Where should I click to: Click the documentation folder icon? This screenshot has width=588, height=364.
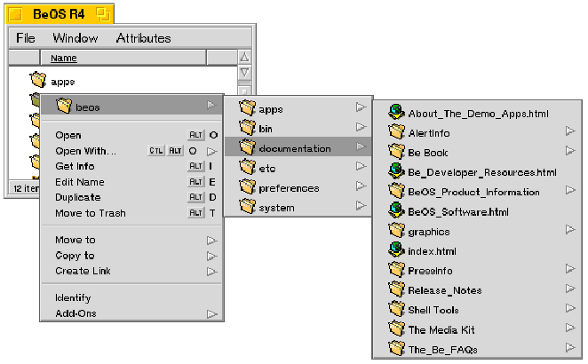[247, 147]
